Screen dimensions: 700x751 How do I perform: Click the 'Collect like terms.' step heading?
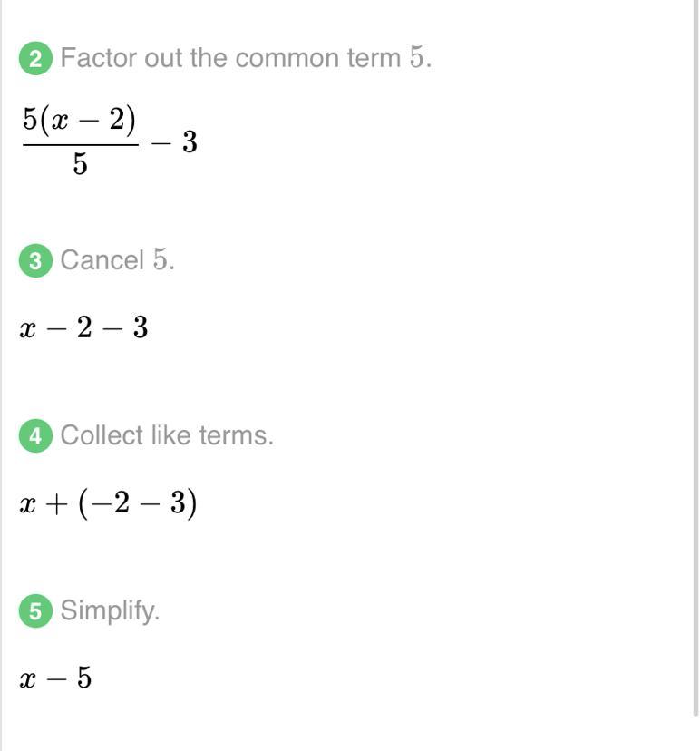tap(167, 436)
